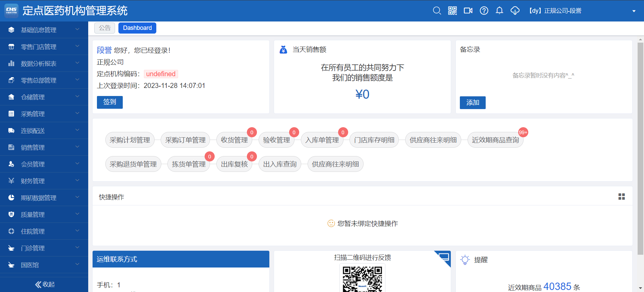Viewport: 644px width, 292px height.
Task: Open notifications bell icon
Action: 499,11
